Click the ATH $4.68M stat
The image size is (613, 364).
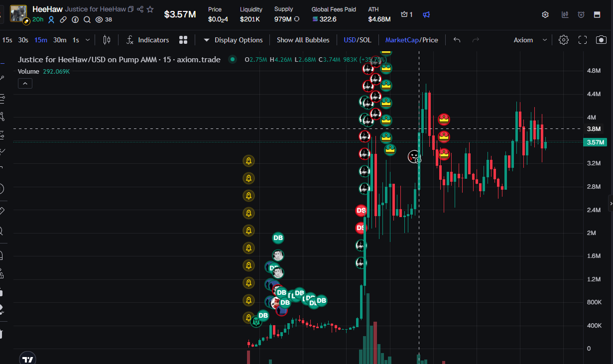(379, 14)
